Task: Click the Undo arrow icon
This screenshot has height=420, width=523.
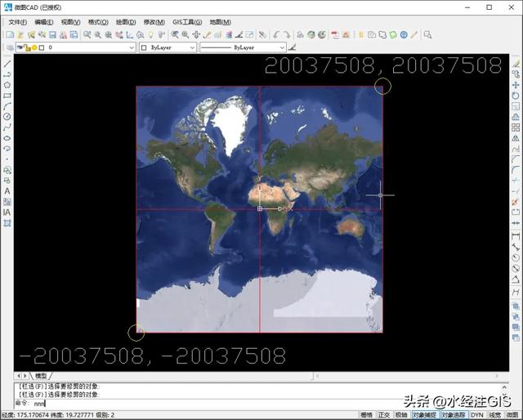Action: click(x=276, y=34)
